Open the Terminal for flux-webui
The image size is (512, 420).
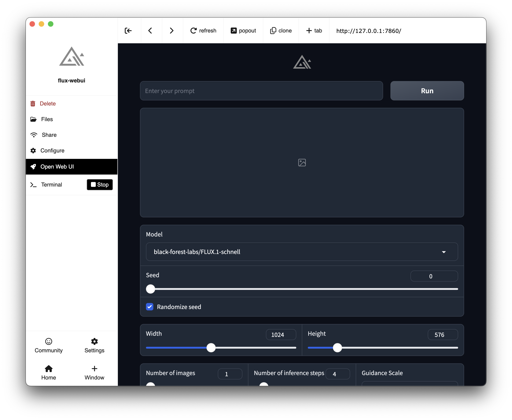pyautogui.click(x=51, y=185)
